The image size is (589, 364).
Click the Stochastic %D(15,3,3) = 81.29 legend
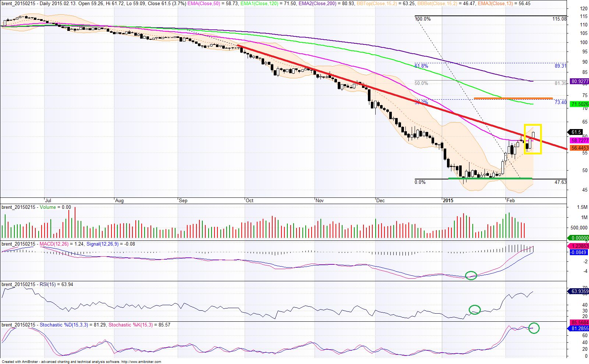73,325
